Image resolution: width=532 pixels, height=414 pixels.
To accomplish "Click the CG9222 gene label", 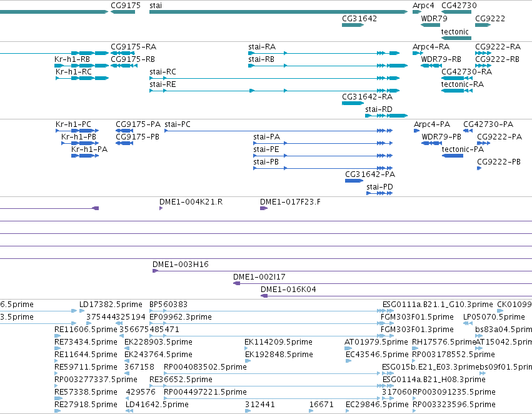I will 490,18.
